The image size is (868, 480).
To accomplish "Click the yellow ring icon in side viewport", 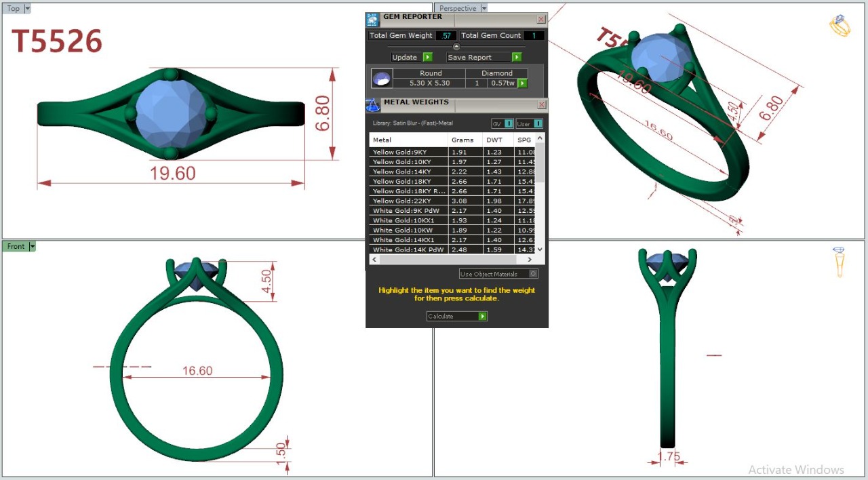I will pyautogui.click(x=840, y=262).
